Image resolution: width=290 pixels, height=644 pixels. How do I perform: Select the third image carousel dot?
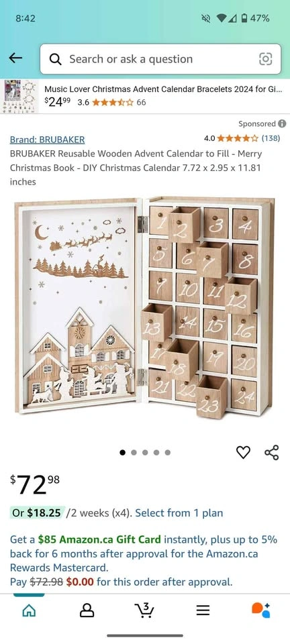pos(145,453)
